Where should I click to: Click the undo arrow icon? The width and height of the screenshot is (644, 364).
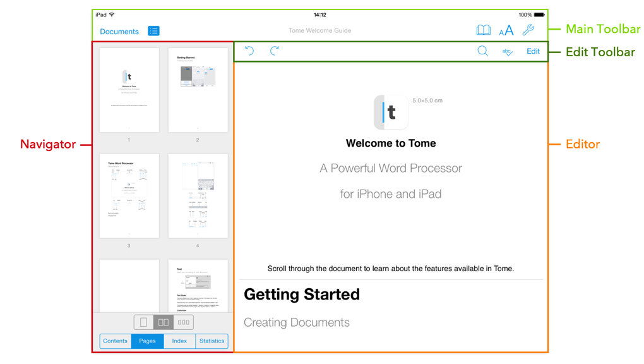click(249, 51)
